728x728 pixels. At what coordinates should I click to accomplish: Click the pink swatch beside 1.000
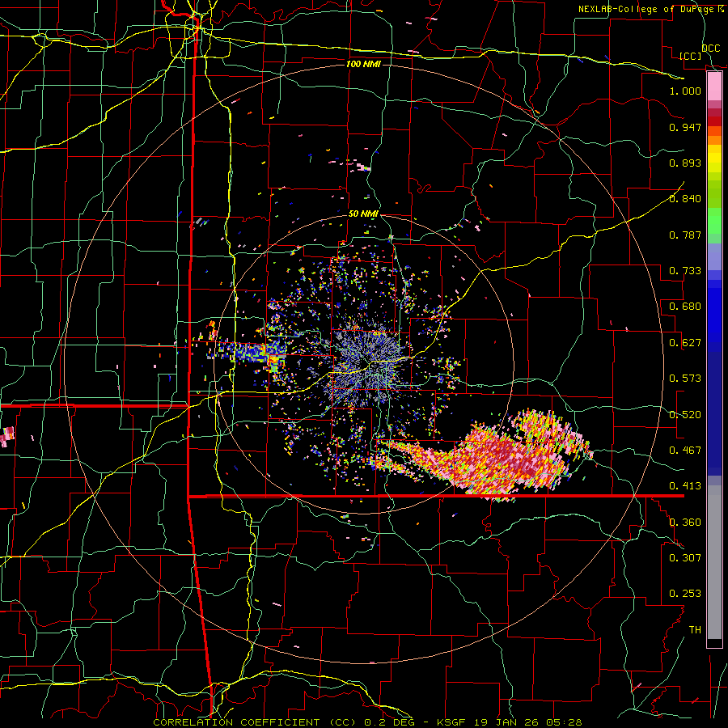[x=714, y=87]
